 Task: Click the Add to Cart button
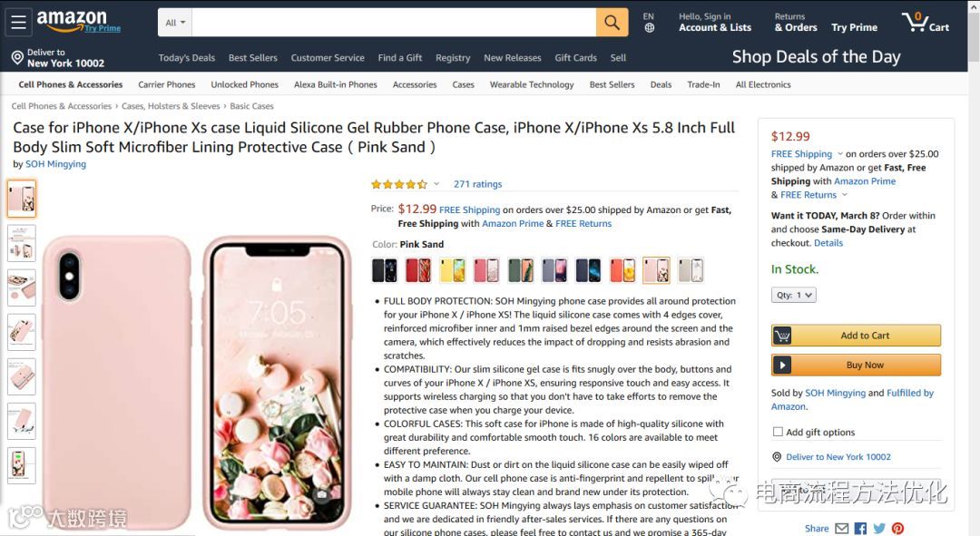point(856,336)
